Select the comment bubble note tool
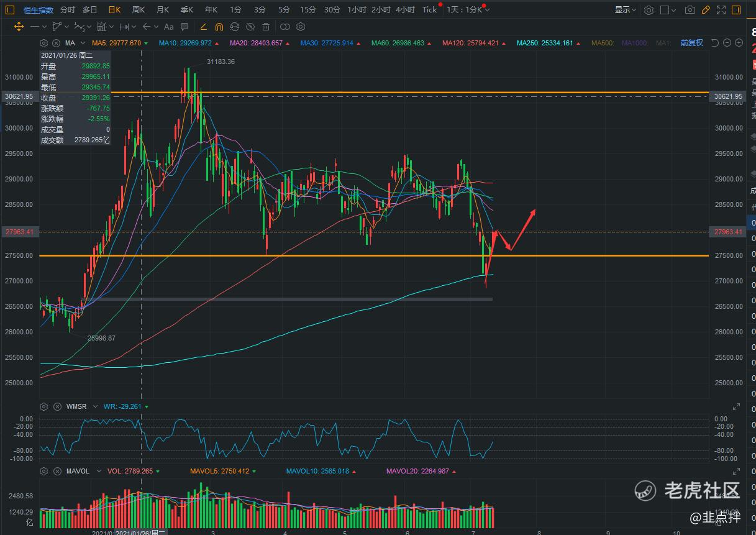 click(x=184, y=27)
